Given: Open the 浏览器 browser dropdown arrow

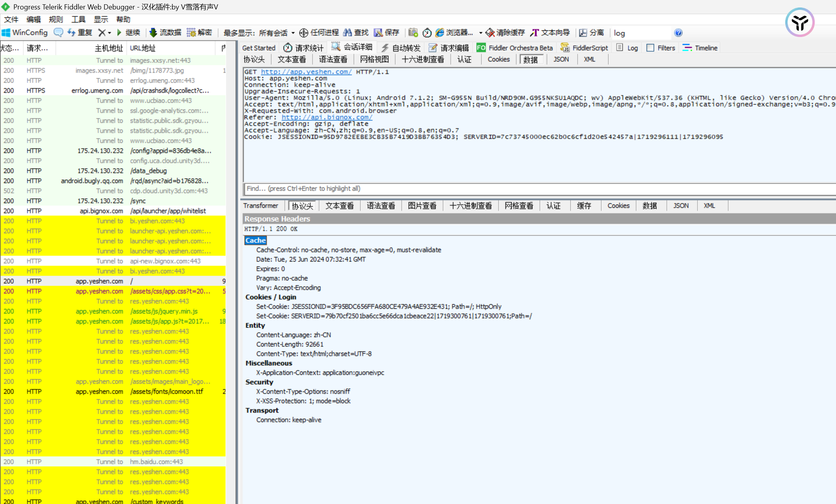Looking at the screenshot, I should (481, 33).
